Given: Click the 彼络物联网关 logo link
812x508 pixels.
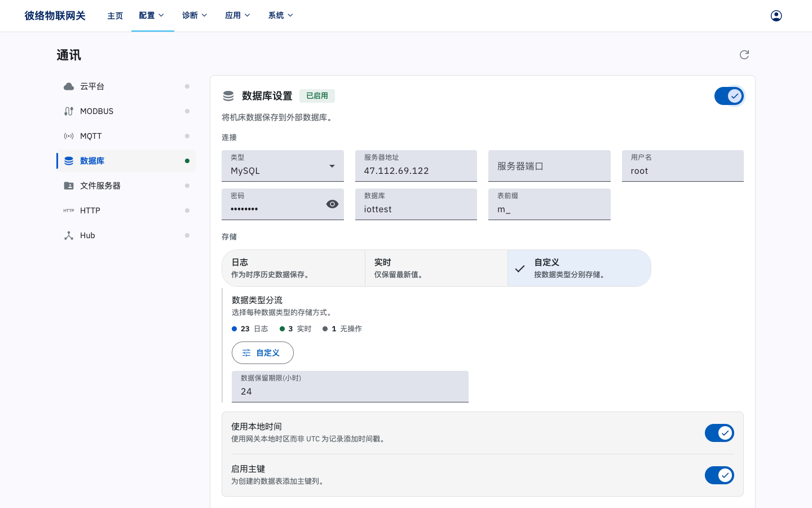Looking at the screenshot, I should [55, 16].
